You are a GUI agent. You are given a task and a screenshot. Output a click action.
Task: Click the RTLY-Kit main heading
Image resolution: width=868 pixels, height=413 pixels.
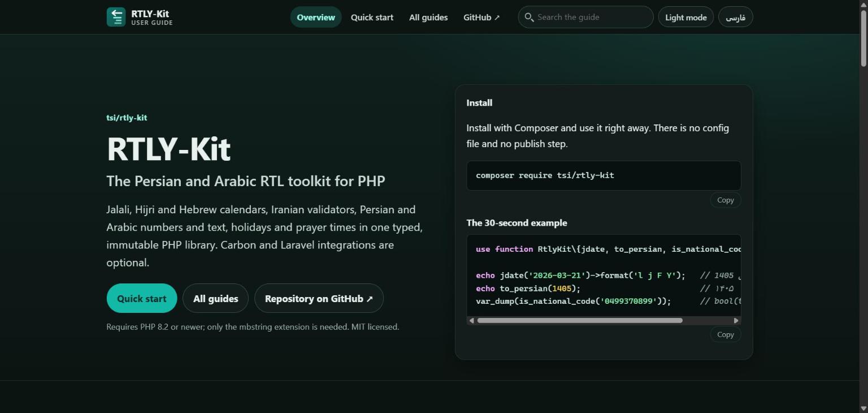168,149
